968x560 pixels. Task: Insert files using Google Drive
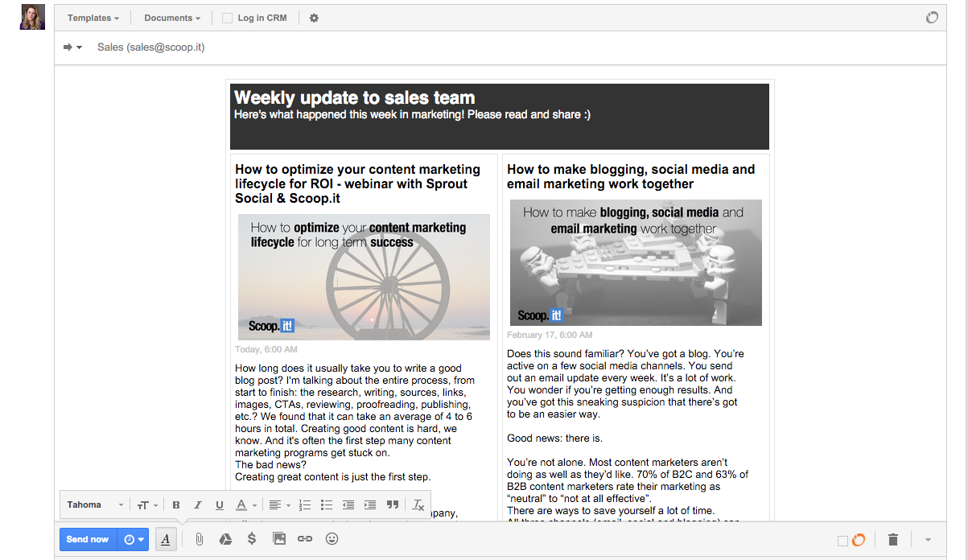click(226, 539)
